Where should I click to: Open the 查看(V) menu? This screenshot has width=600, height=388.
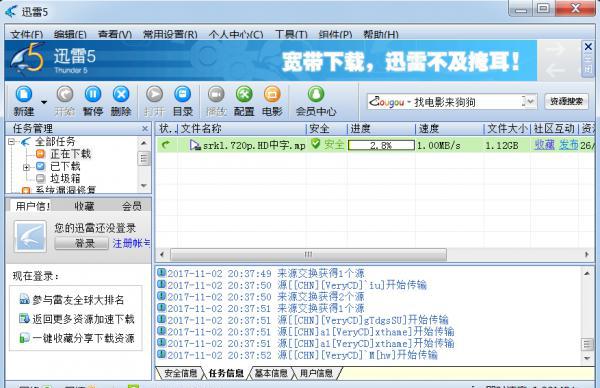click(x=115, y=35)
